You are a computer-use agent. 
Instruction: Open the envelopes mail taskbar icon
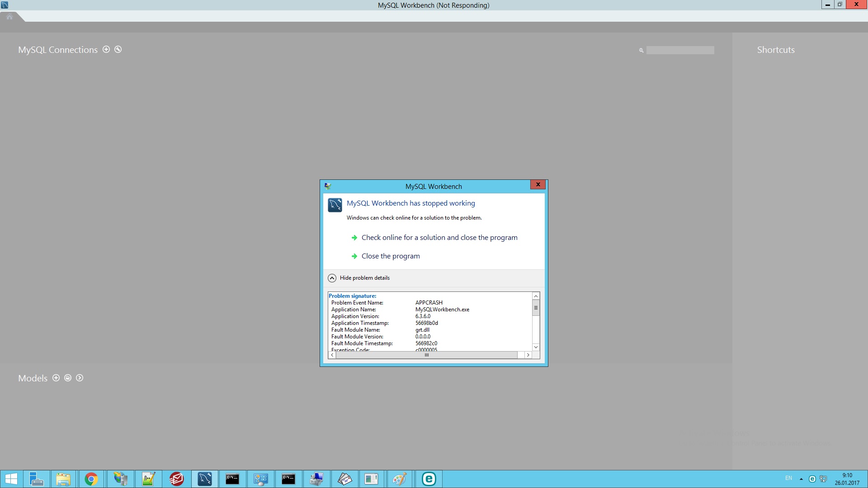pos(344,479)
